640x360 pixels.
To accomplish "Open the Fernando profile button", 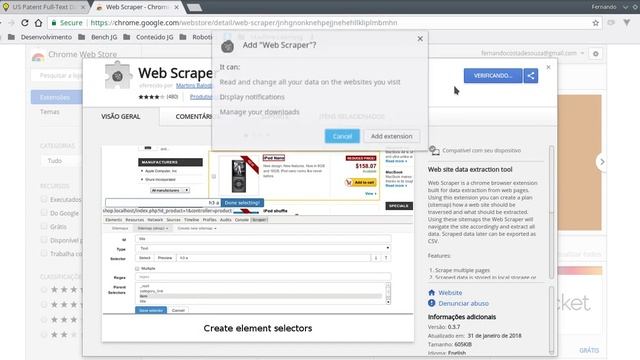I will click(x=604, y=7).
